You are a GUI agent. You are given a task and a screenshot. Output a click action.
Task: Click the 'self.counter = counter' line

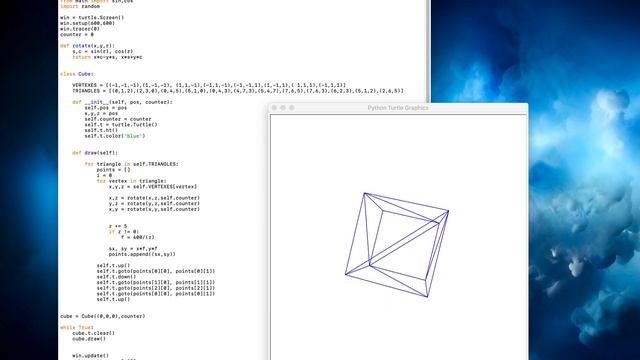click(118, 120)
